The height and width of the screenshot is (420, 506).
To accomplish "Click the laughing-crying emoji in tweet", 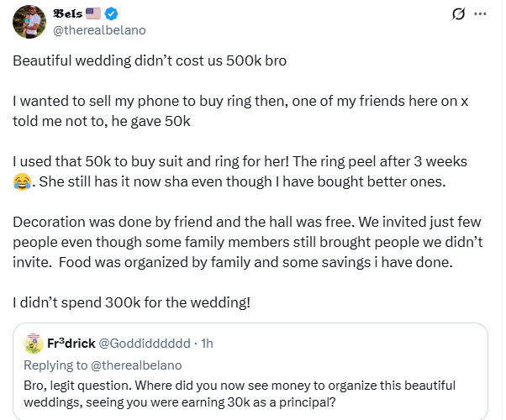I will coord(21,180).
